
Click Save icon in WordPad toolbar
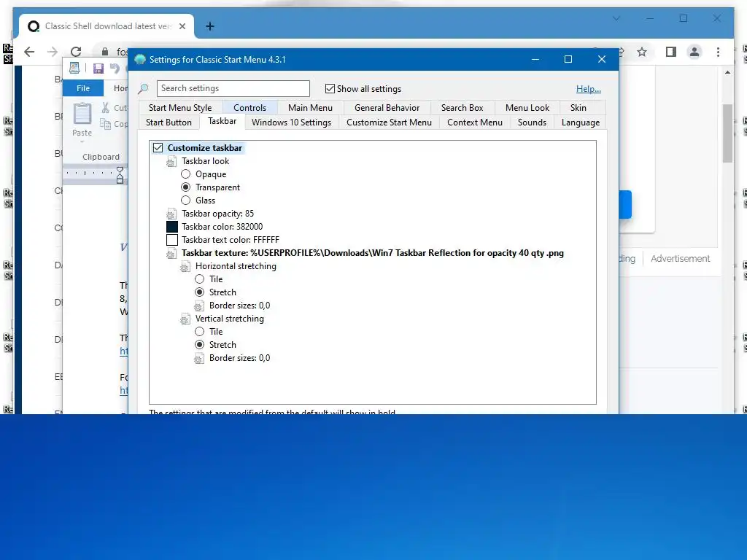point(98,68)
